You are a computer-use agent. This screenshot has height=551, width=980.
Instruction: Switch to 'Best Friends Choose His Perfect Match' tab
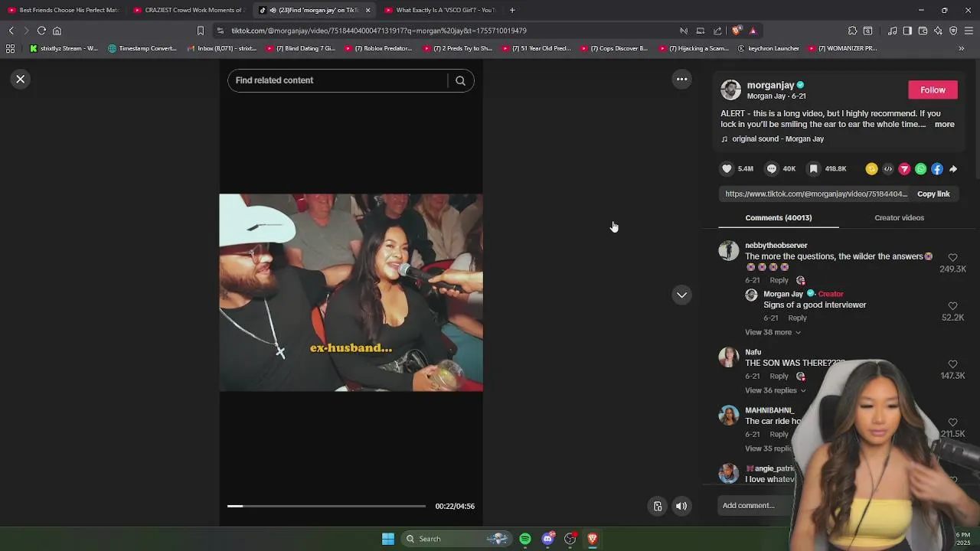click(64, 10)
